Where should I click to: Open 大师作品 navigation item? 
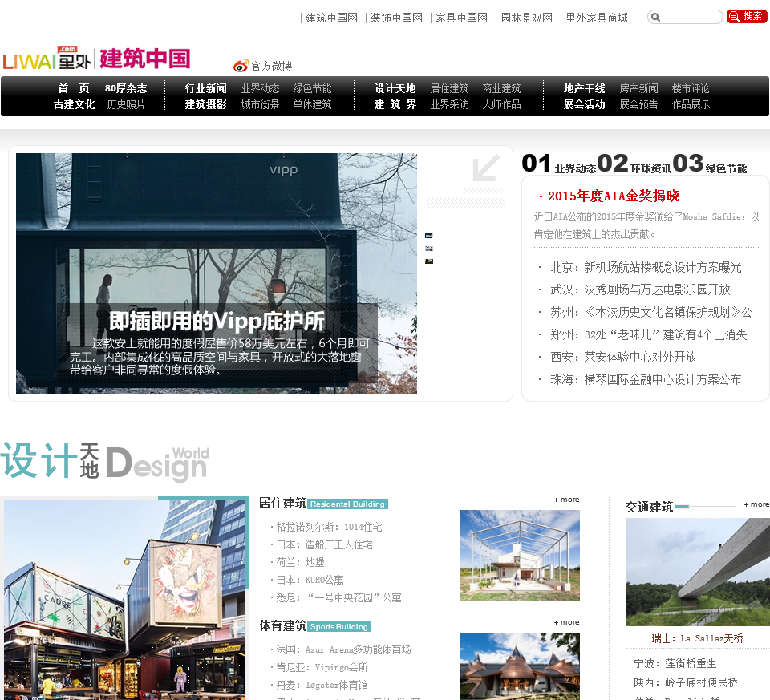tap(501, 104)
